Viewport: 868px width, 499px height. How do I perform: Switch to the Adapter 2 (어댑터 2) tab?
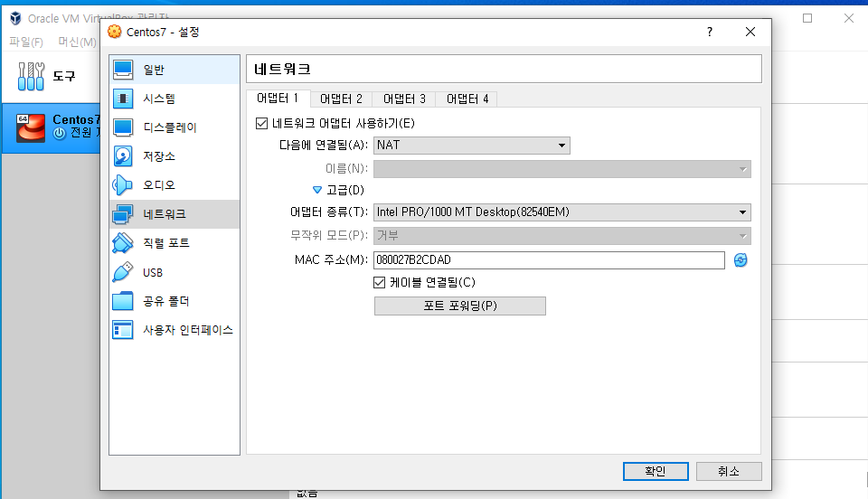(341, 99)
